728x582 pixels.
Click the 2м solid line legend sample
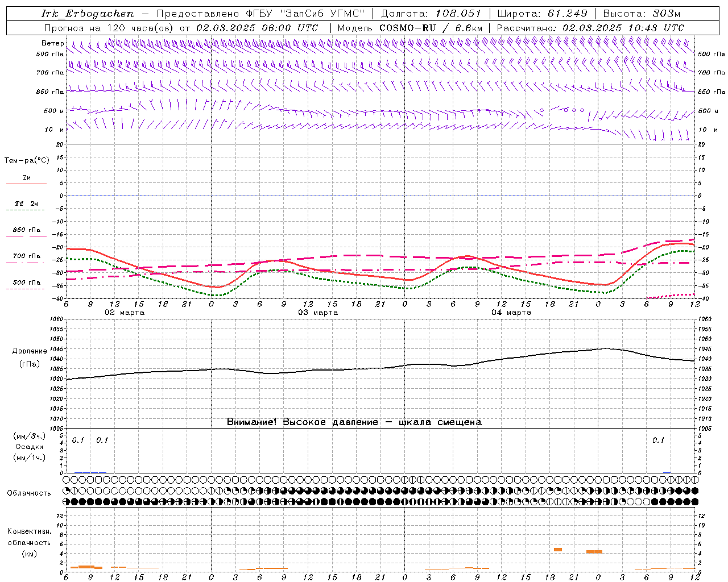click(x=26, y=184)
